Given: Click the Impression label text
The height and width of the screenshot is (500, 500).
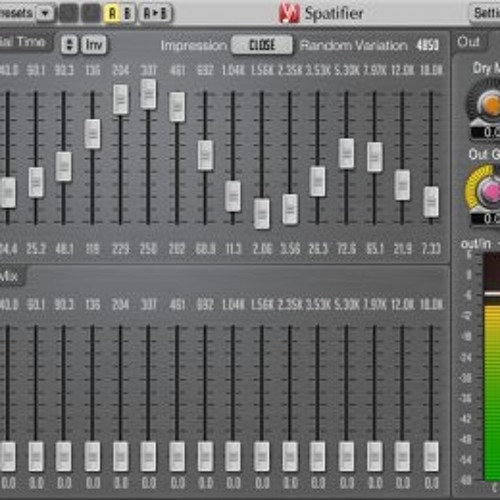Looking at the screenshot, I should (x=194, y=45).
